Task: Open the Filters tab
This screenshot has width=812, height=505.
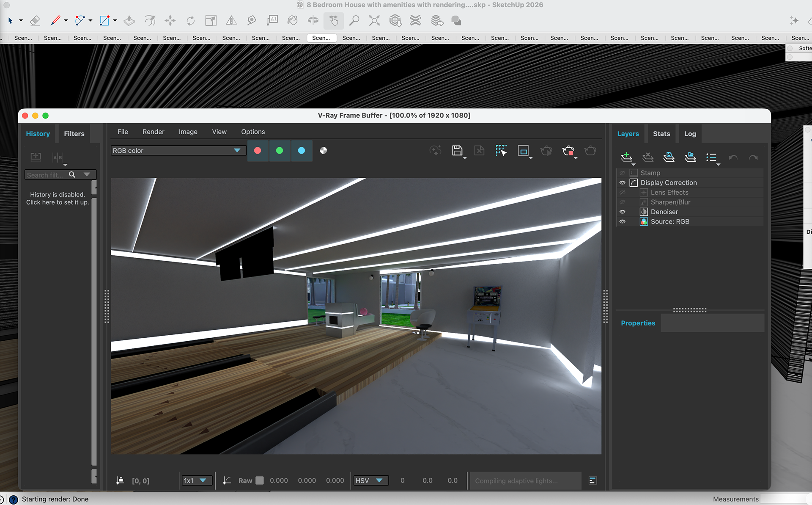Action: coord(74,134)
